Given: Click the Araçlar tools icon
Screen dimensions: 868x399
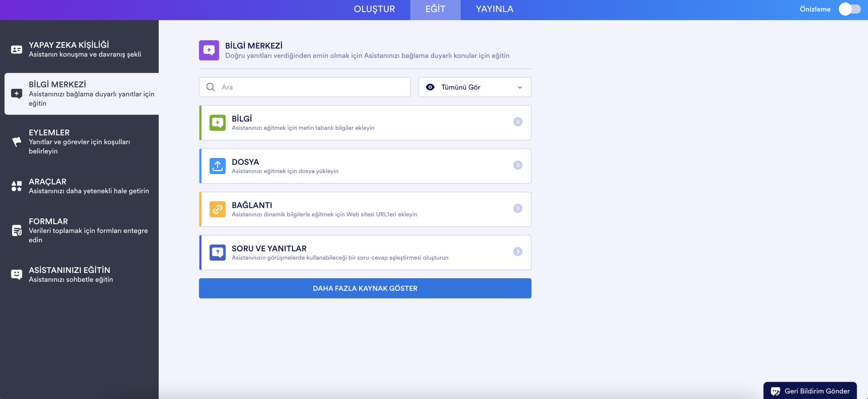Looking at the screenshot, I should point(16,186).
